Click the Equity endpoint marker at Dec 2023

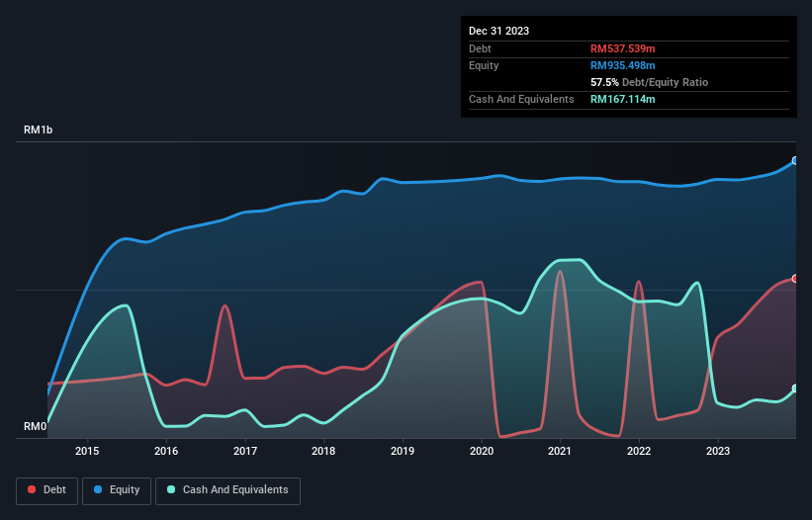(x=795, y=161)
